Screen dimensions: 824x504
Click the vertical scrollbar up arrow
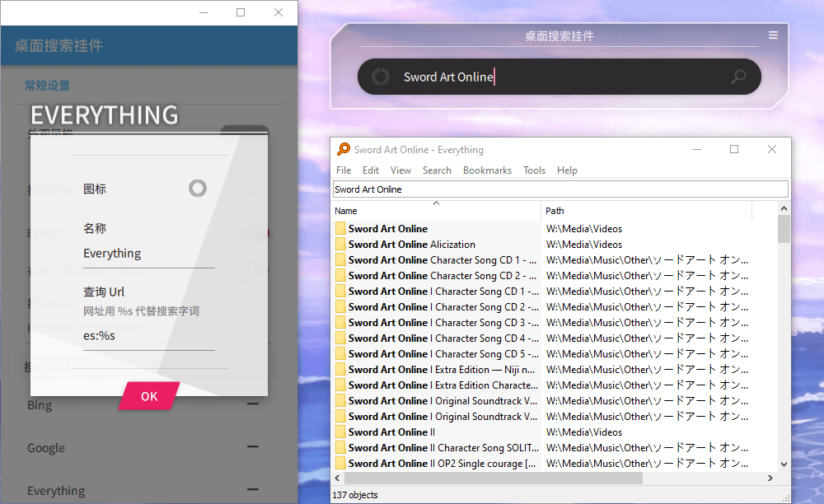784,208
